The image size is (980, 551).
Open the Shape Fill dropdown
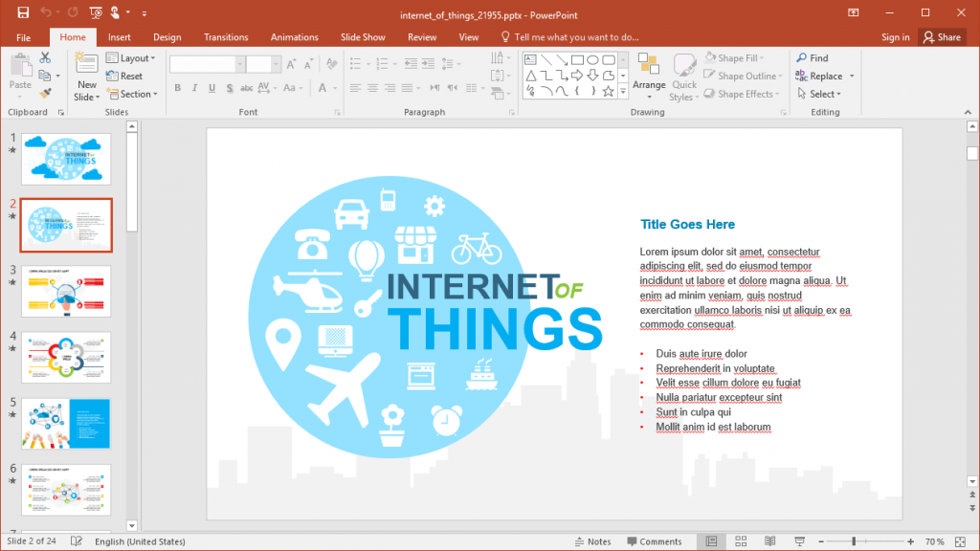(735, 57)
